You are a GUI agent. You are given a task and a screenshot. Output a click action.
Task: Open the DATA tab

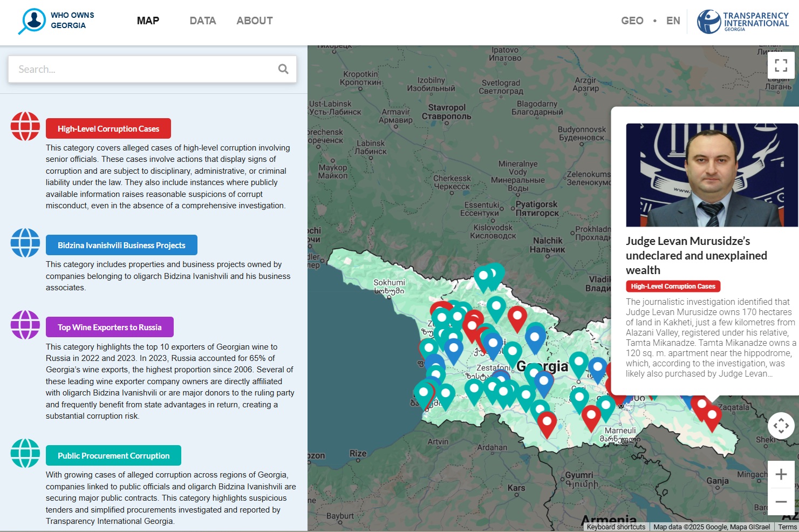click(x=203, y=21)
